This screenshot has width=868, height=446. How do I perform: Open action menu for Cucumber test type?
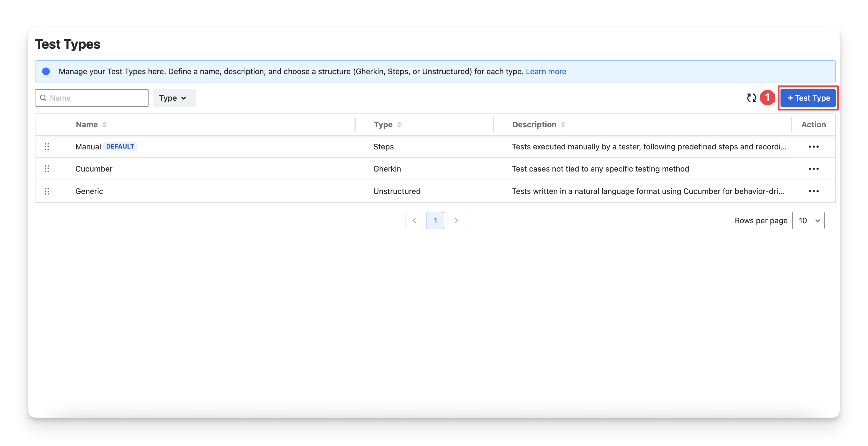813,169
